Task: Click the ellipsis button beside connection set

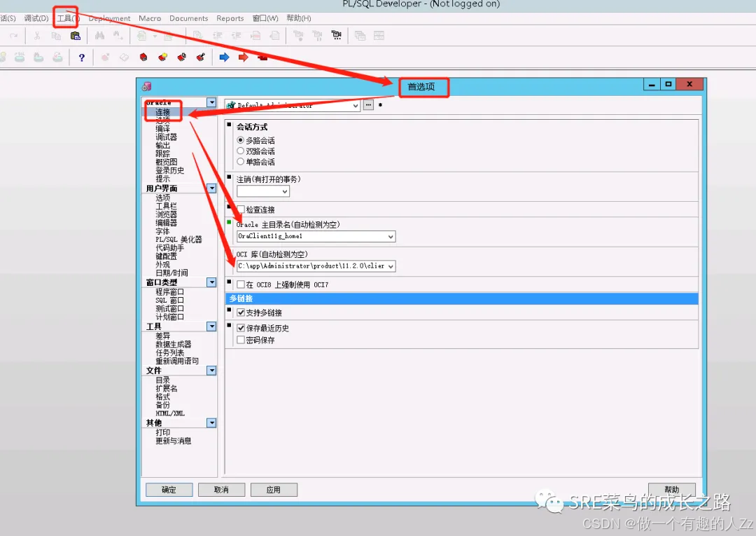Action: [x=368, y=104]
